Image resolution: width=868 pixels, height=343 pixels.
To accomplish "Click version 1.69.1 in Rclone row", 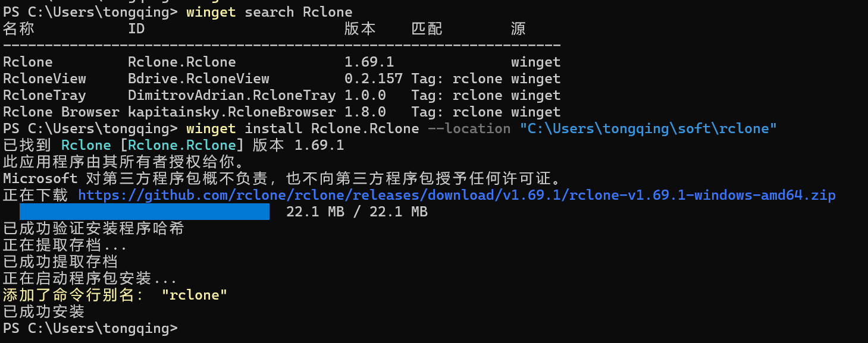I will pyautogui.click(x=369, y=62).
